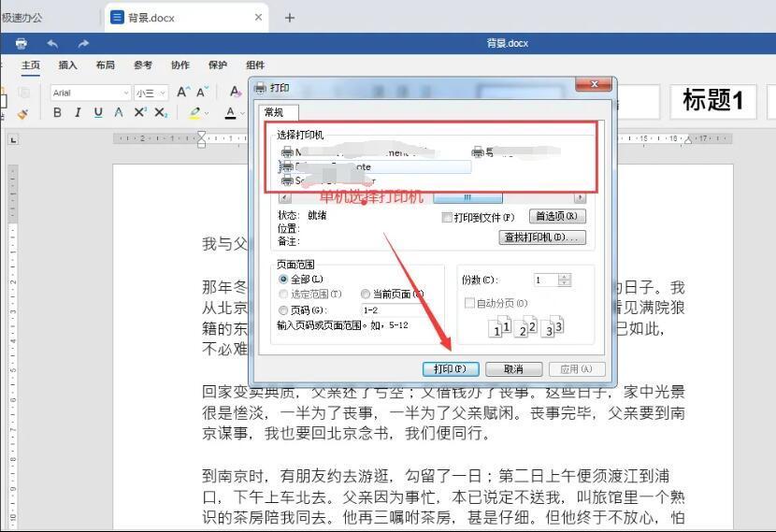Screen dimensions: 776x532
Task: Click the right indent marker on ruler
Action: 688,140
